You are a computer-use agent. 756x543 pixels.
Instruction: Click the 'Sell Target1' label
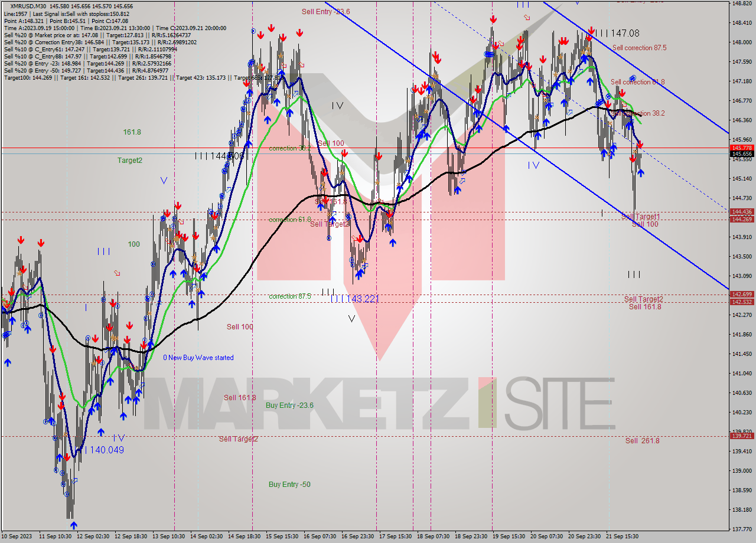(x=640, y=217)
